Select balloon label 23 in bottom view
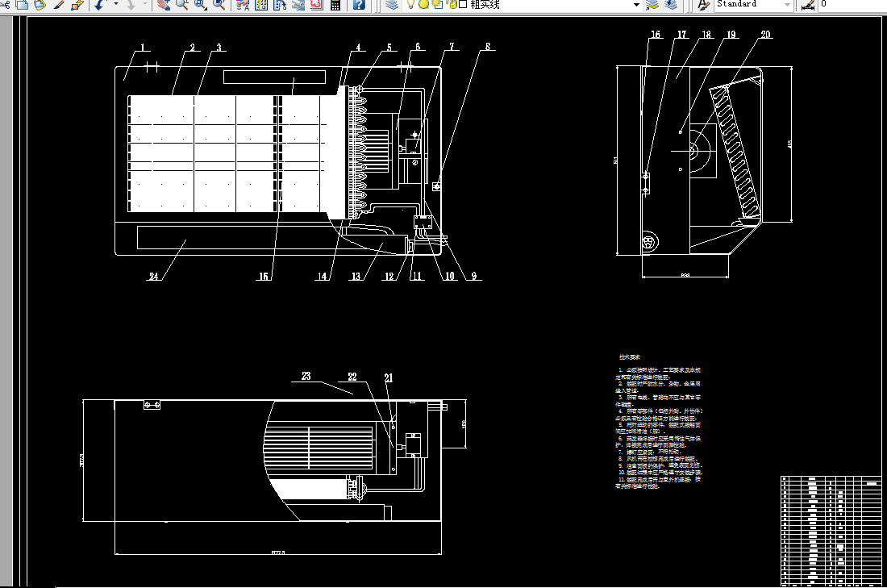The image size is (887, 588). (x=306, y=376)
